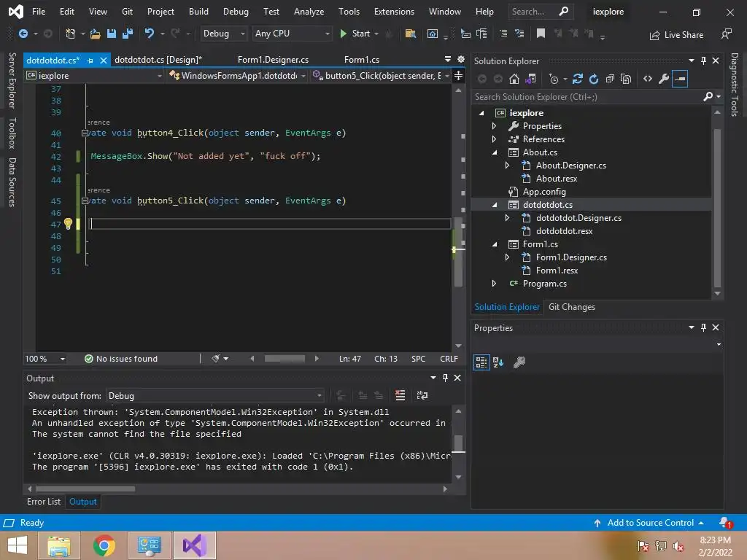This screenshot has width=747, height=560.
Task: Expand the Properties node
Action: point(494,126)
